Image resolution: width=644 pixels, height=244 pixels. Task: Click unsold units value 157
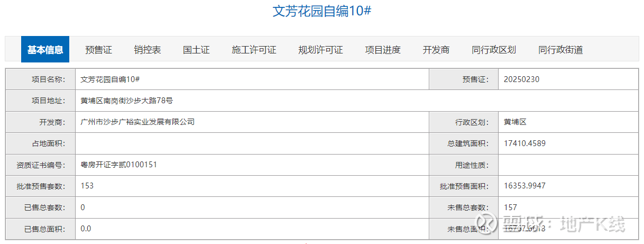tap(511, 207)
